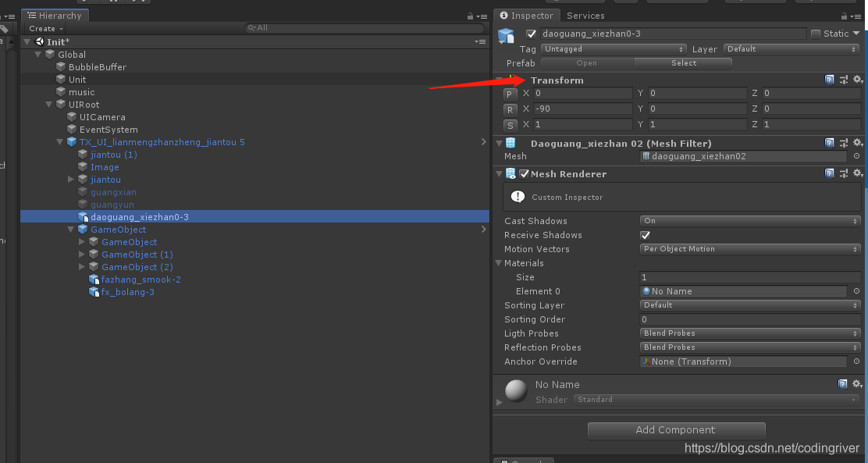868x463 pixels.
Task: Open Cast Shadows dropdown
Action: pos(750,221)
